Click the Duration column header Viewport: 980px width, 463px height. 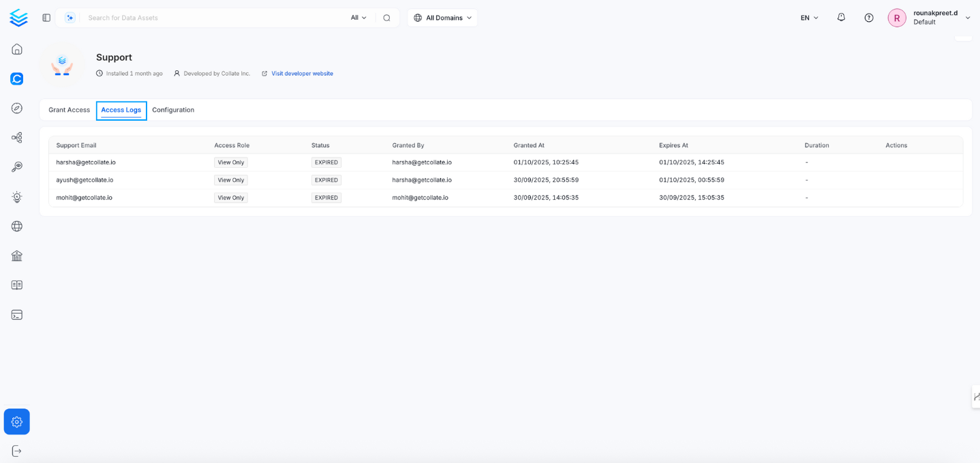click(x=816, y=145)
